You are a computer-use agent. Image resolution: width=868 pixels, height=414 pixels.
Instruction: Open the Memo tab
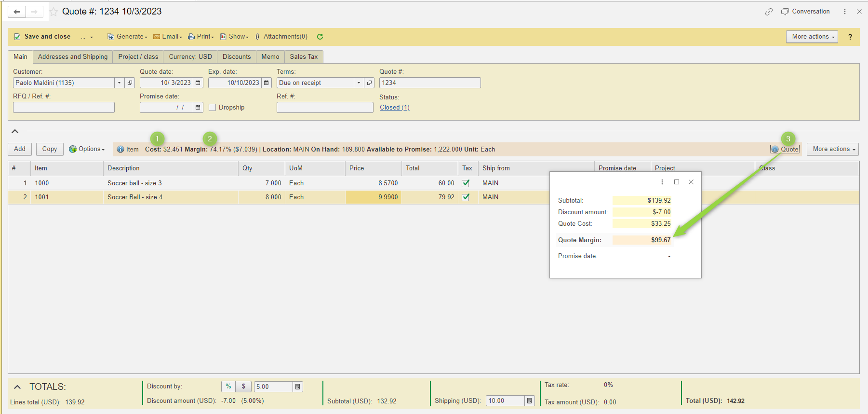pos(270,57)
